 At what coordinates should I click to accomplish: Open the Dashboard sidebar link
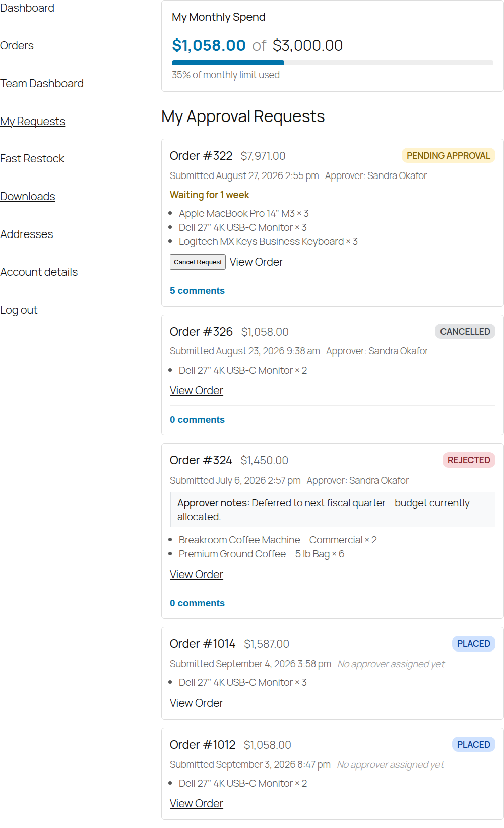(27, 8)
